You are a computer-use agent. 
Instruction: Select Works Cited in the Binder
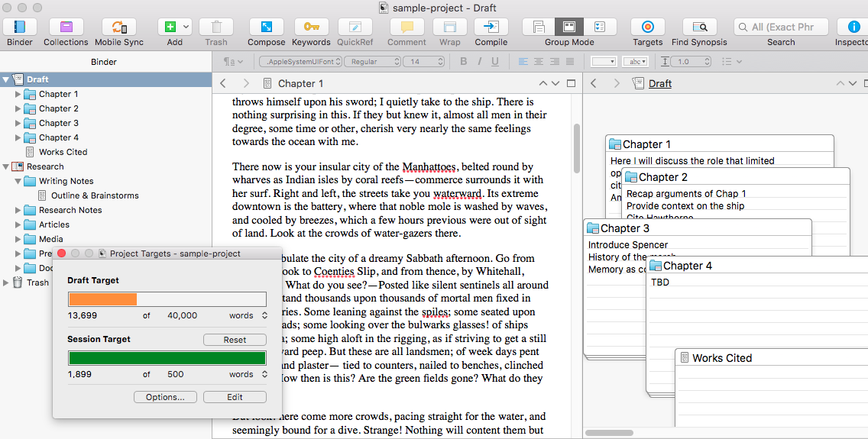(x=63, y=152)
